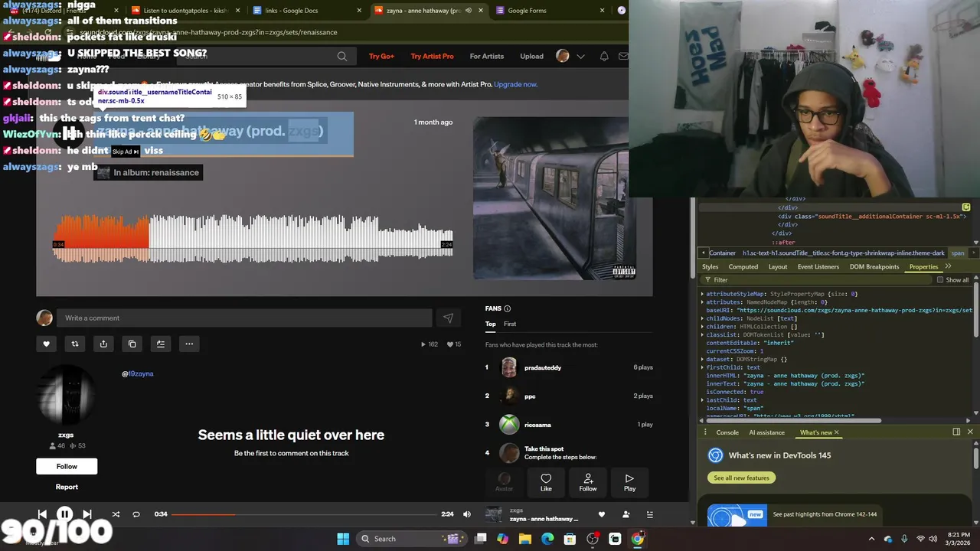This screenshot has width=980, height=551.
Task: Click the Like step button with heart icon
Action: [x=546, y=482]
